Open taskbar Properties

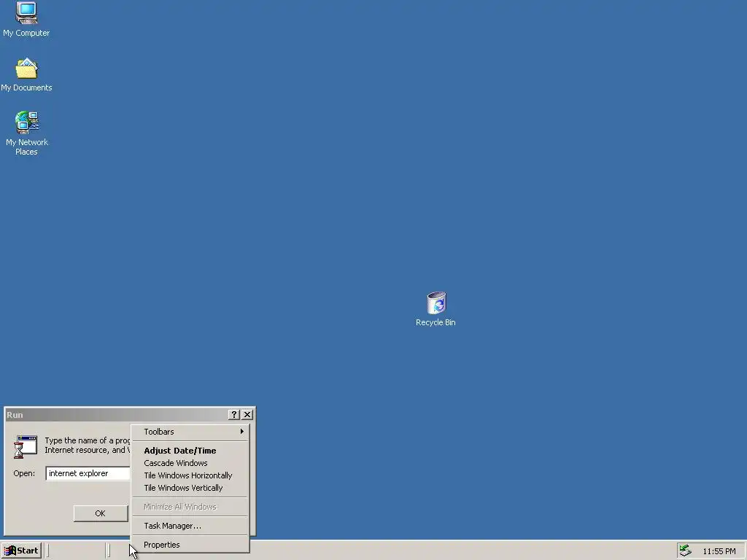(x=190, y=545)
